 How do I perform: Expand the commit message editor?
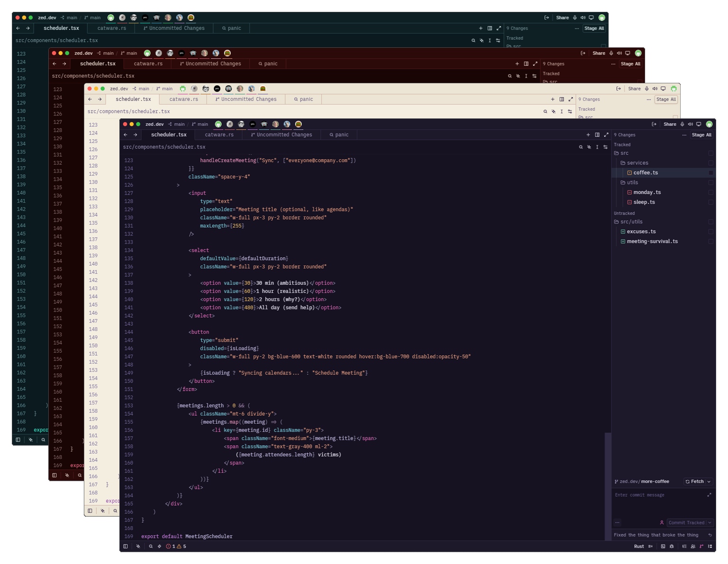tap(709, 495)
